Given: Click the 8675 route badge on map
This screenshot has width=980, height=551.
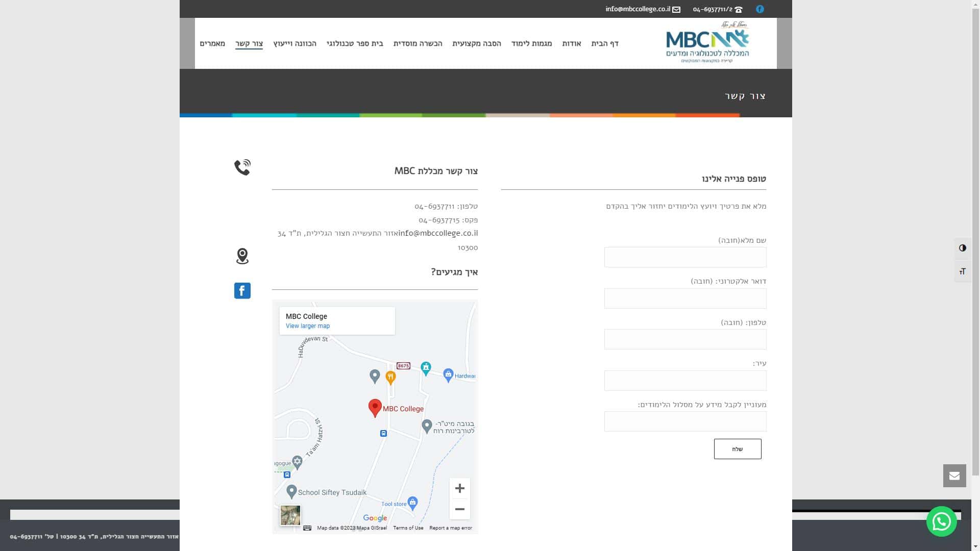Looking at the screenshot, I should coord(403,366).
